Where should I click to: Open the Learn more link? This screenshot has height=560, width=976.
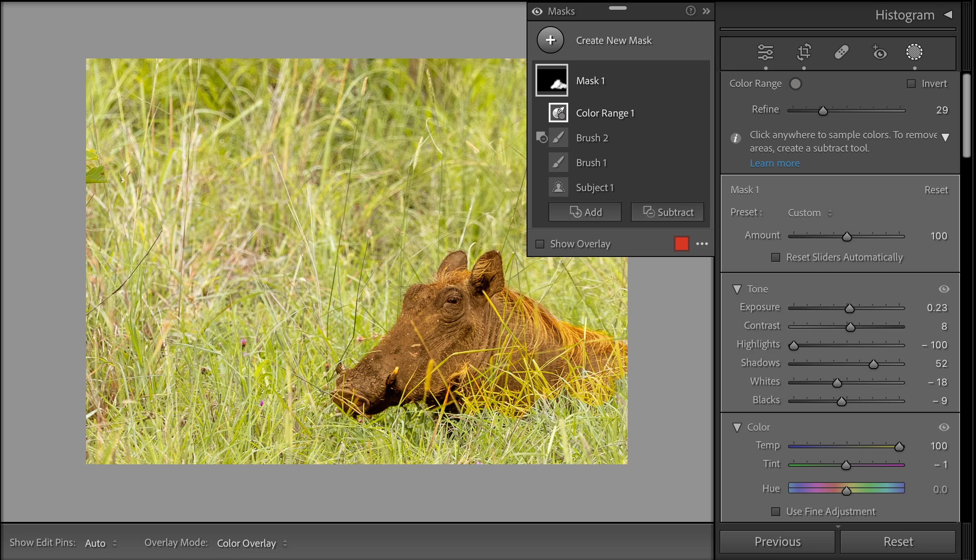774,163
